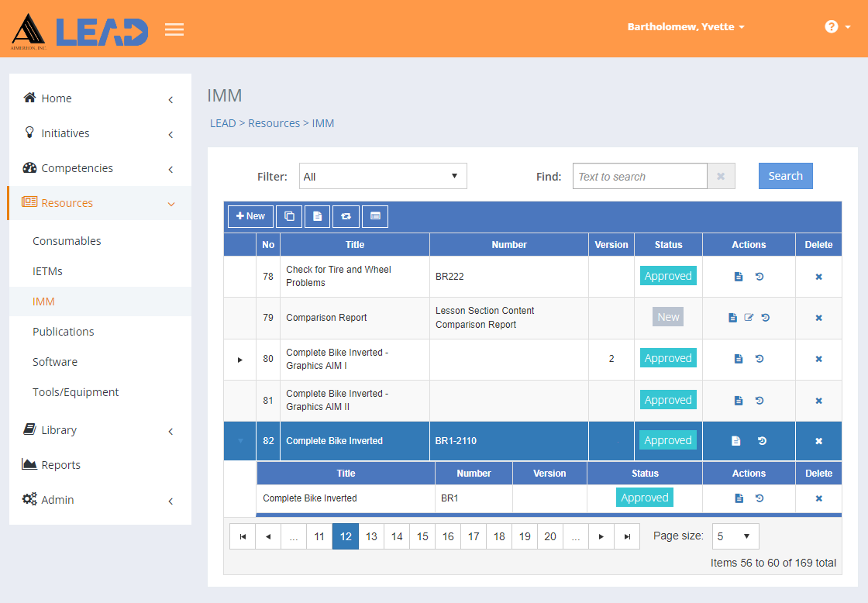Click the copy icon in grid toolbar

289,216
